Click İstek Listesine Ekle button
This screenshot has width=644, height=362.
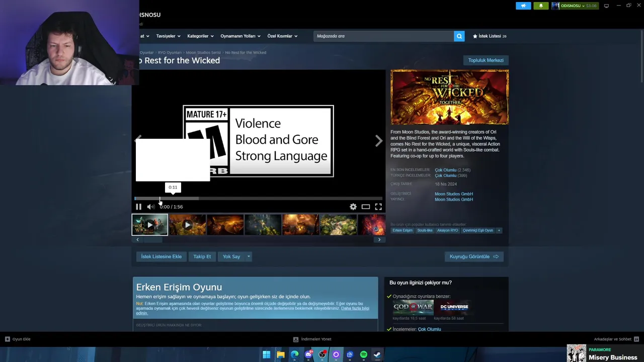coord(162,256)
